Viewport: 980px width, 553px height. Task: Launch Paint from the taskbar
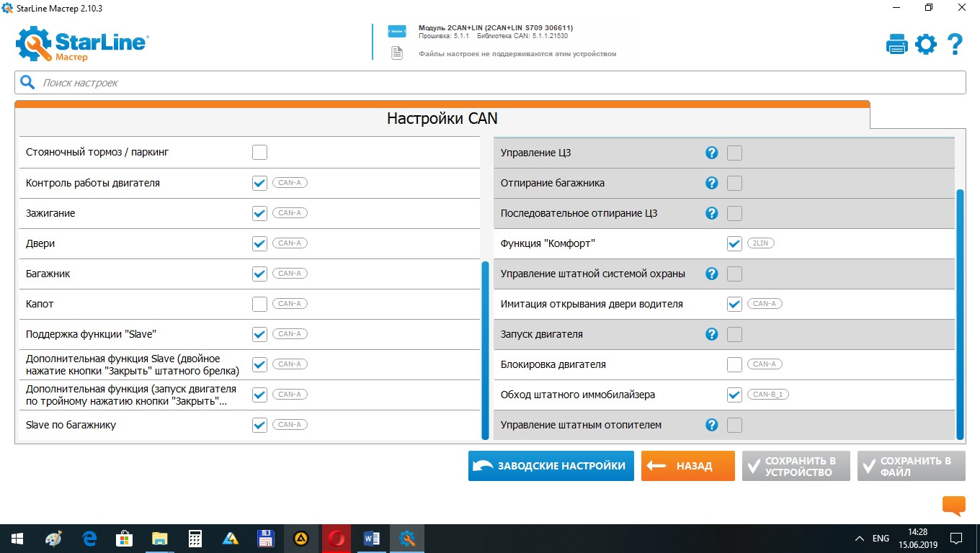click(54, 539)
